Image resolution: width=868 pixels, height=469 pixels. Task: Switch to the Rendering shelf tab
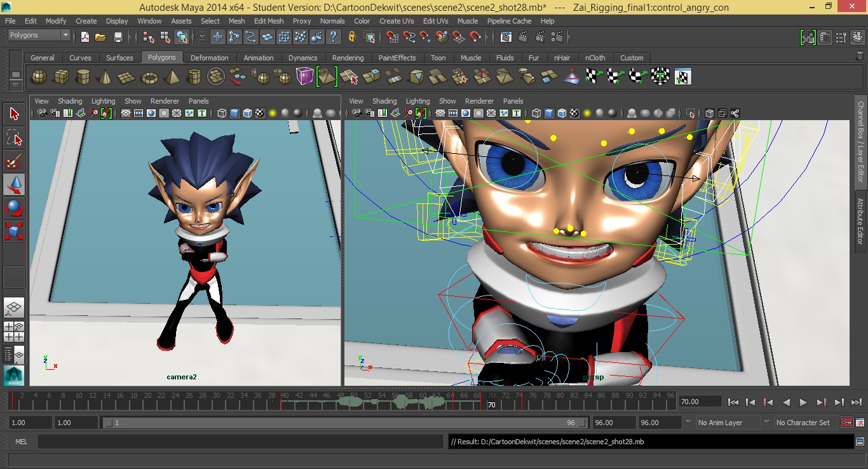pos(348,58)
